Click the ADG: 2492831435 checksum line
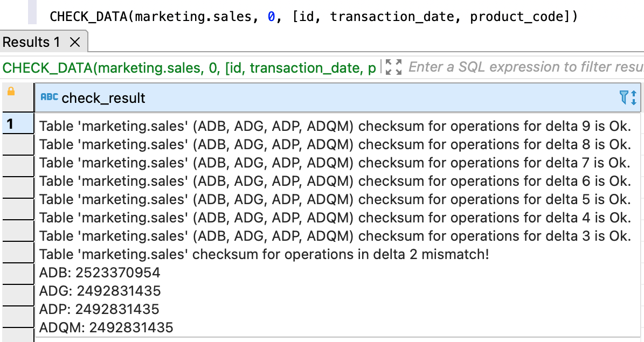This screenshot has width=644, height=342. pyautogui.click(x=100, y=291)
